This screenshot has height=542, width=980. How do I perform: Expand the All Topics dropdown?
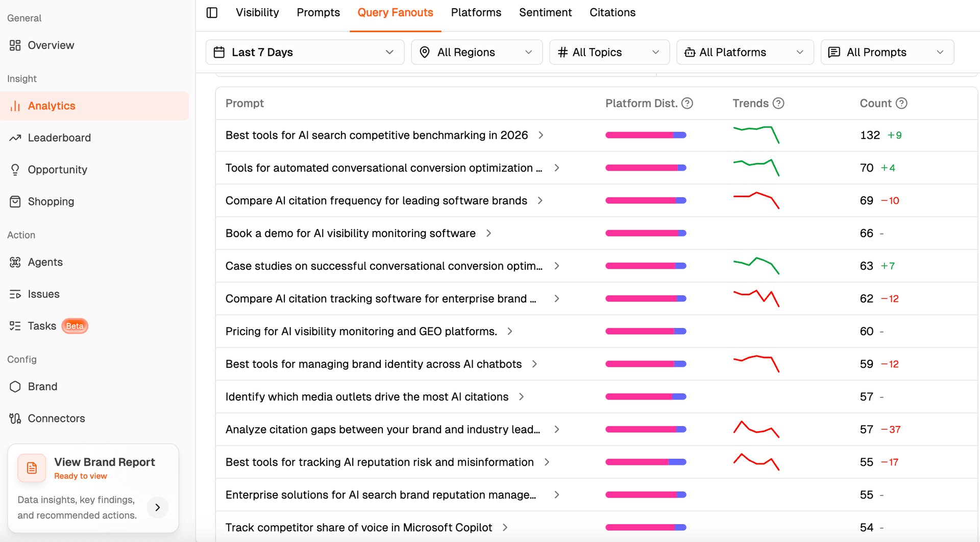(x=609, y=52)
